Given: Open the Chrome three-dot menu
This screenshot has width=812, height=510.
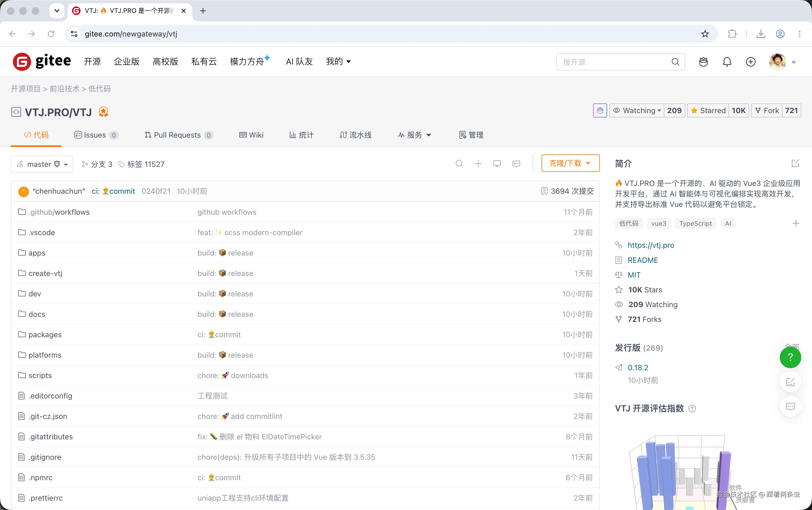Looking at the screenshot, I should click(x=799, y=34).
